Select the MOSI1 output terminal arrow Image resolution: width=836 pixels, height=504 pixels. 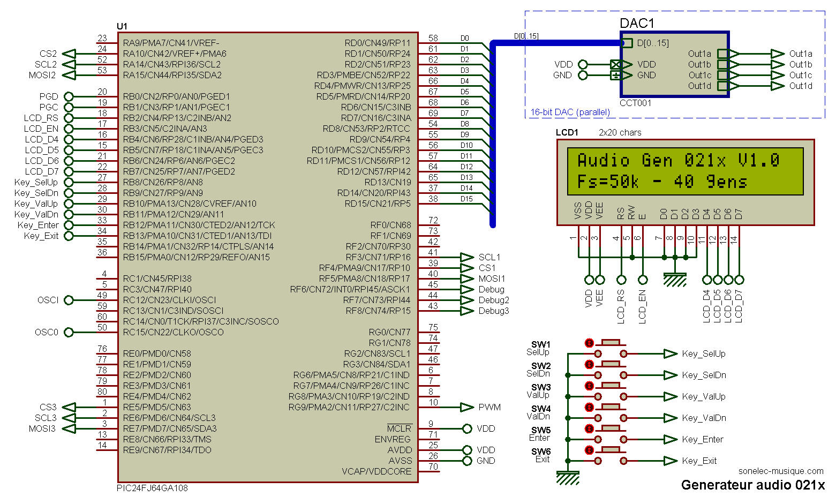467,279
